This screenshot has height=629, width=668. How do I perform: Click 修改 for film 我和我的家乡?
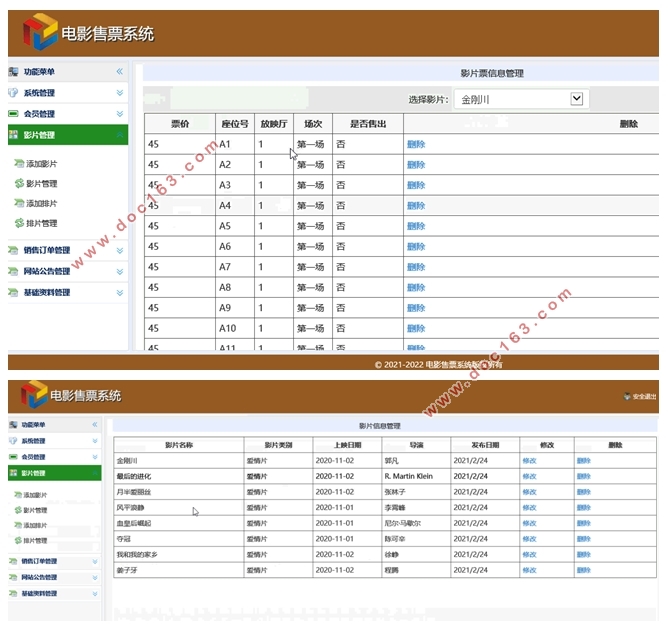pyautogui.click(x=529, y=554)
